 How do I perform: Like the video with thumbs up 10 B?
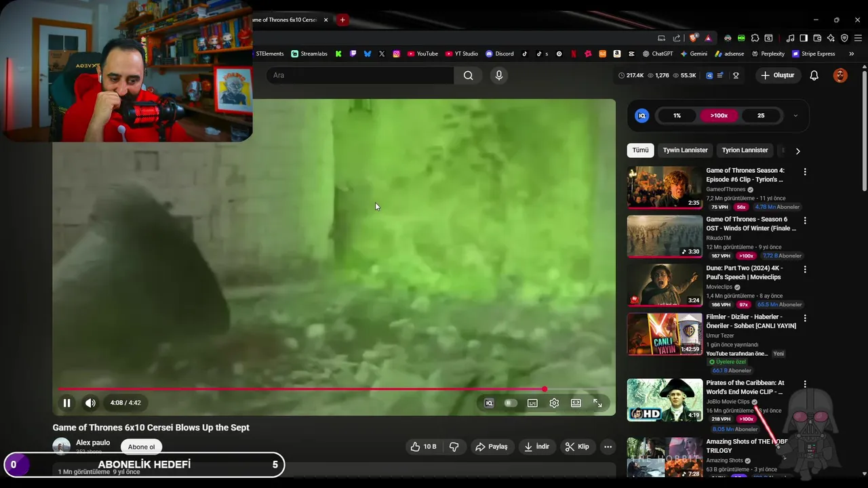423,447
